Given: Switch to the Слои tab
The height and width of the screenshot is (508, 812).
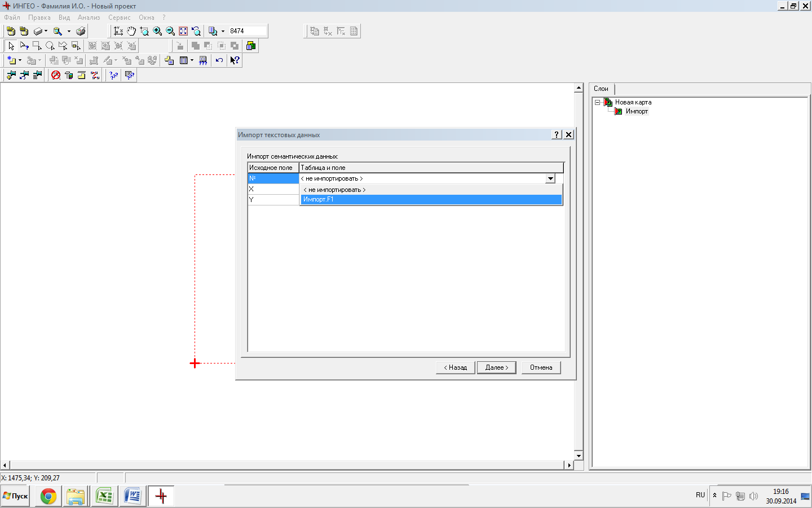Looking at the screenshot, I should [601, 89].
